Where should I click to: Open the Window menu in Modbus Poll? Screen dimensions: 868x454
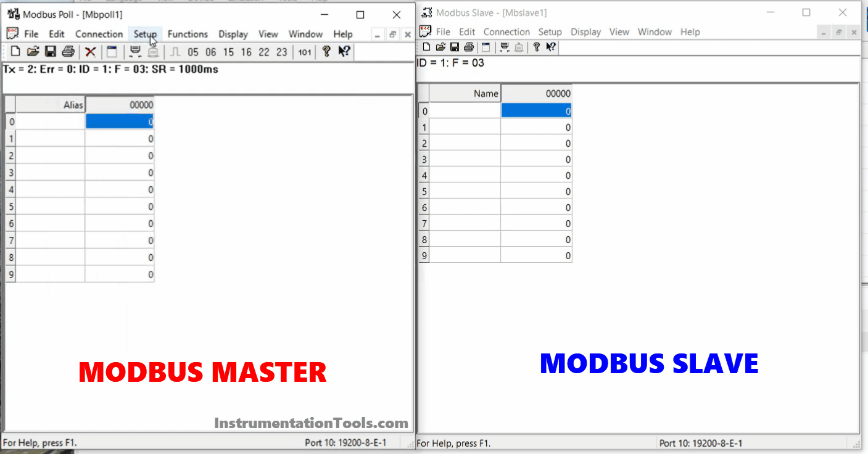(306, 34)
